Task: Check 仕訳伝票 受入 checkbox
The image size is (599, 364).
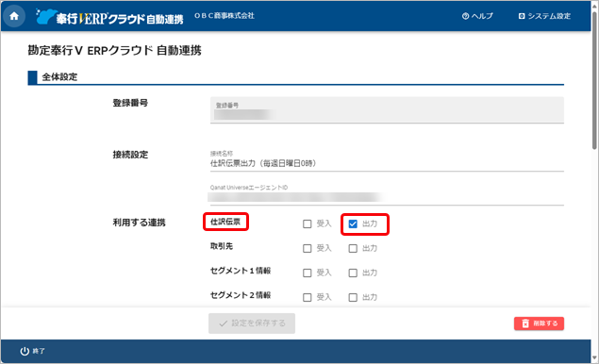Action: tap(308, 223)
